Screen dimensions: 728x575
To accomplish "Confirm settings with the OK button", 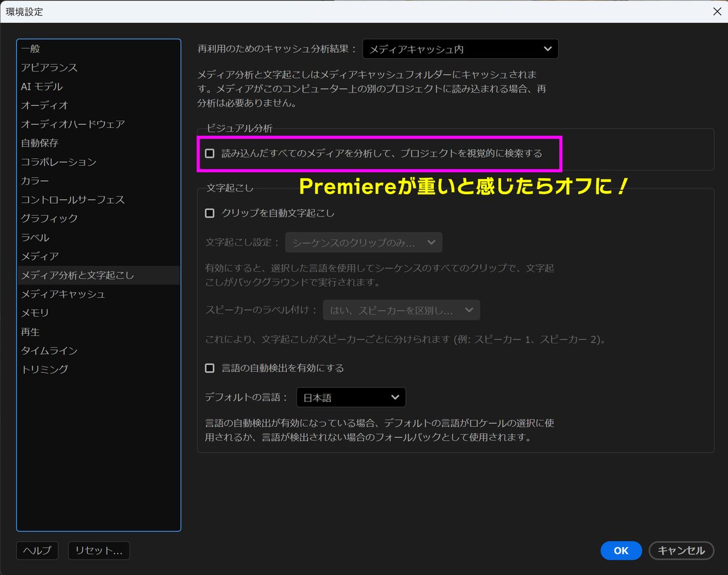I will tap(621, 551).
